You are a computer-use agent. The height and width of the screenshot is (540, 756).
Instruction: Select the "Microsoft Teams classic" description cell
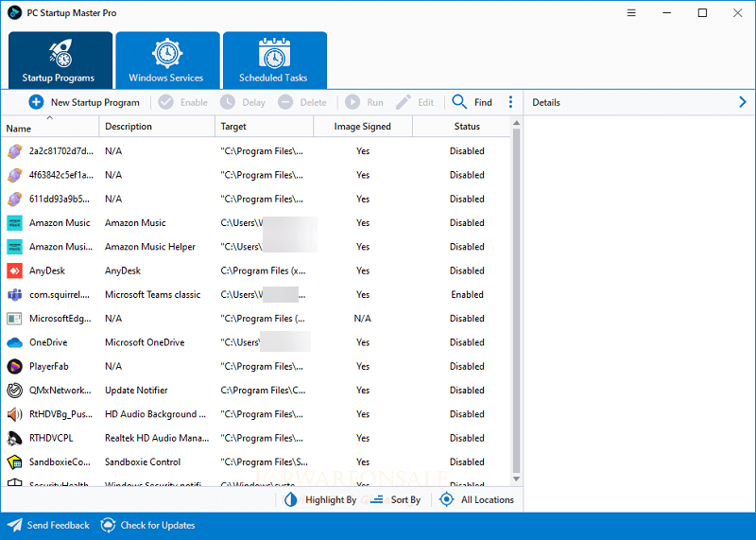point(153,295)
